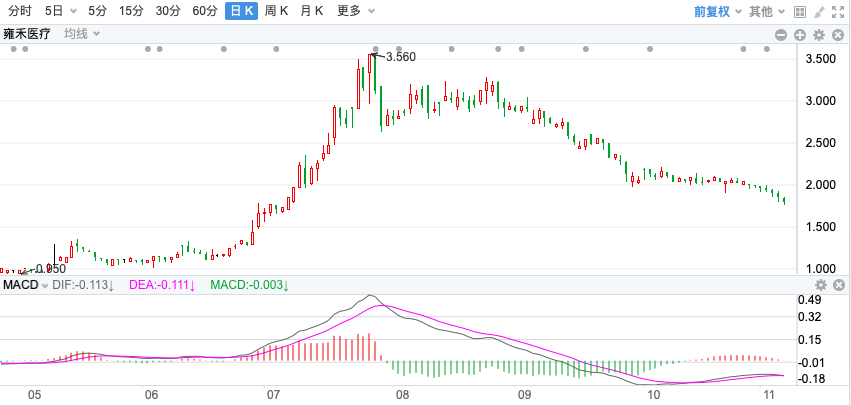Open MACD panel gear settings
The height and width of the screenshot is (406, 851).
tap(821, 286)
